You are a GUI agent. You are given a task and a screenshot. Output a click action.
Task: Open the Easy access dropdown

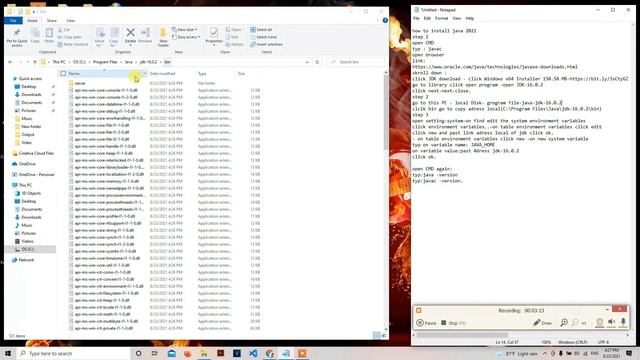click(186, 37)
